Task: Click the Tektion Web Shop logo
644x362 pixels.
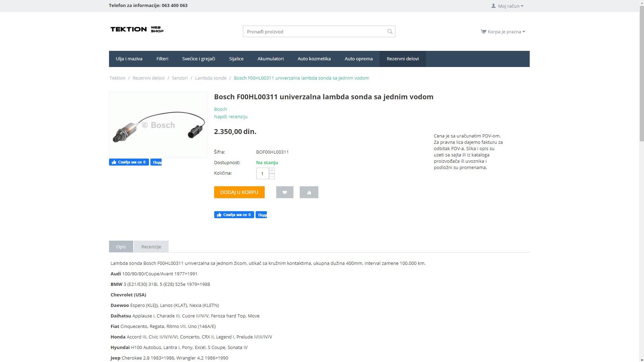Action: (137, 29)
